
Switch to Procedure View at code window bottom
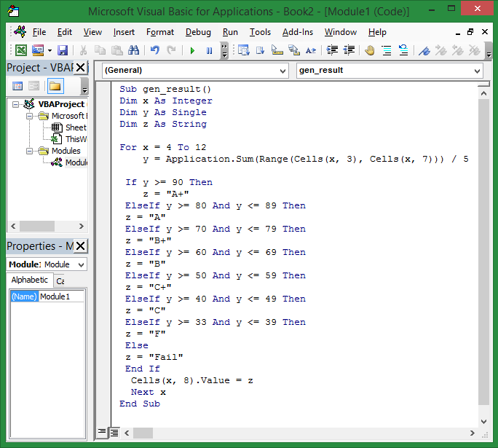tap(102, 433)
